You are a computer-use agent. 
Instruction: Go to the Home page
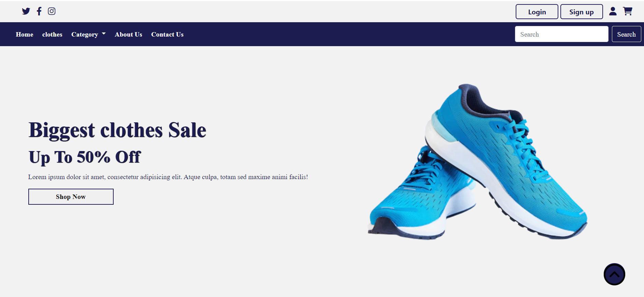pyautogui.click(x=25, y=35)
